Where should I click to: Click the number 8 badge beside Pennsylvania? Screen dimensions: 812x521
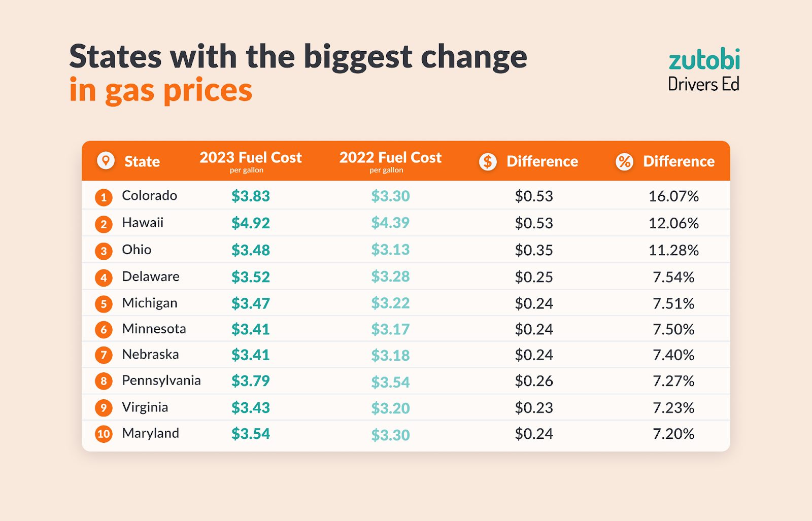point(104,381)
